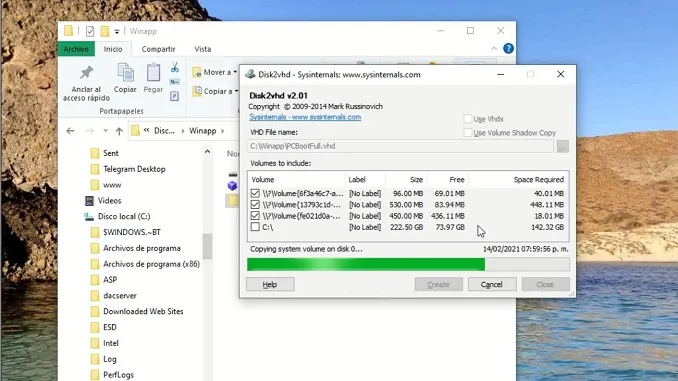The height and width of the screenshot is (381, 678).
Task: Sort by the Space Required column header
Action: point(518,179)
